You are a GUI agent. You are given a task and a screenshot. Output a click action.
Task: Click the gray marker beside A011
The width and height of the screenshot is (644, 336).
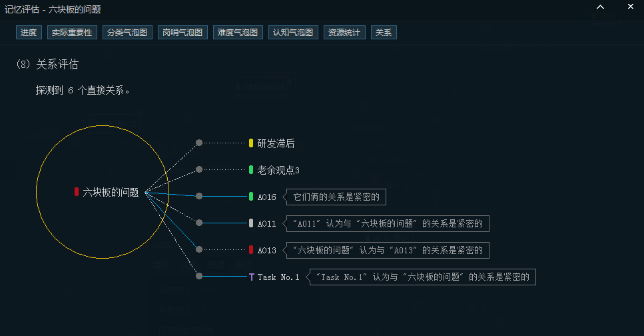point(251,223)
